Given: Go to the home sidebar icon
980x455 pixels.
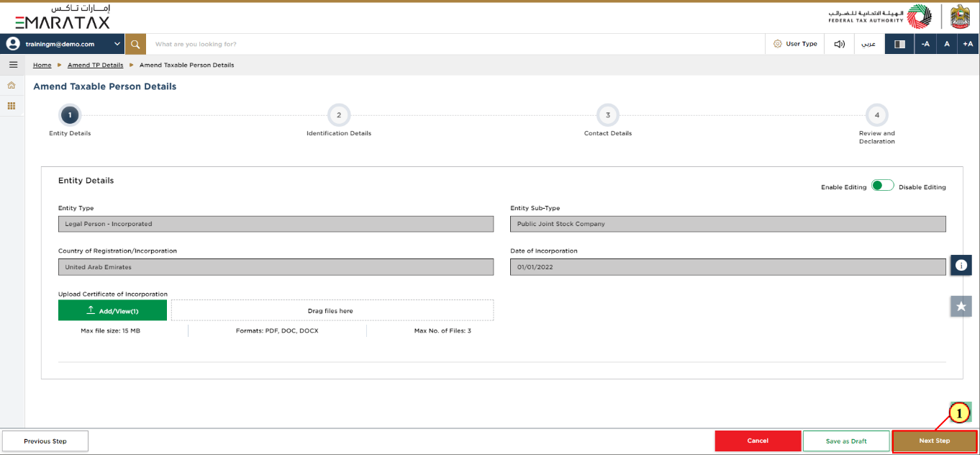Looking at the screenshot, I should (x=12, y=85).
